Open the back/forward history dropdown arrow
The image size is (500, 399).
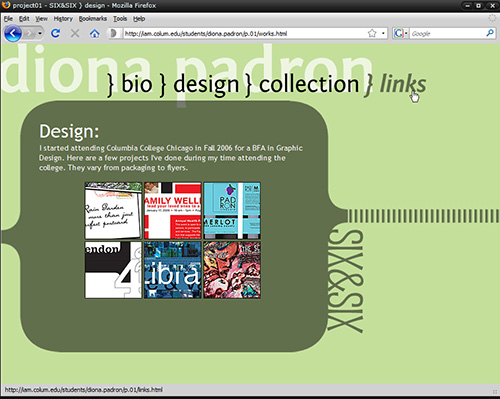click(x=40, y=33)
